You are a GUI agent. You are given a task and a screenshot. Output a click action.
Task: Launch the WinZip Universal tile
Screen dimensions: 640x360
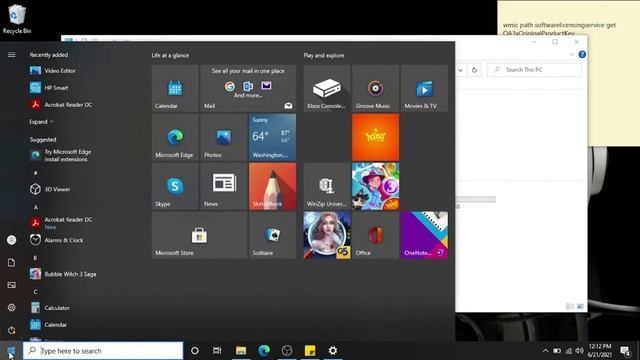[327, 186]
